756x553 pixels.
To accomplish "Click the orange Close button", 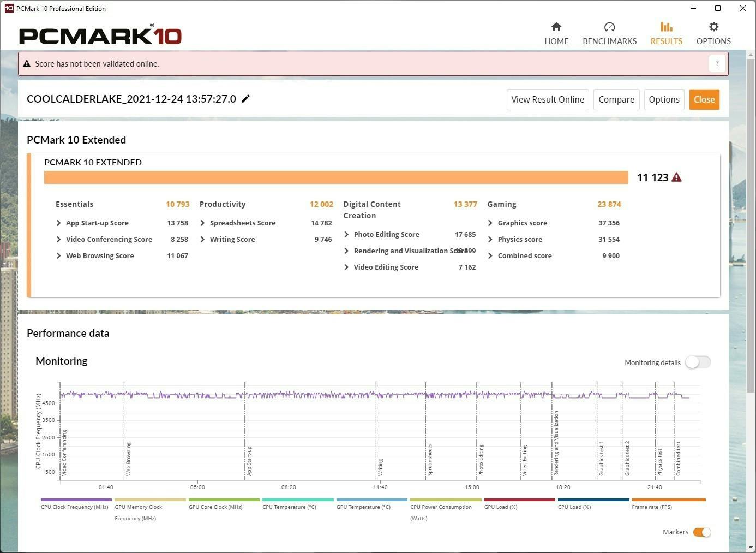I will 704,99.
